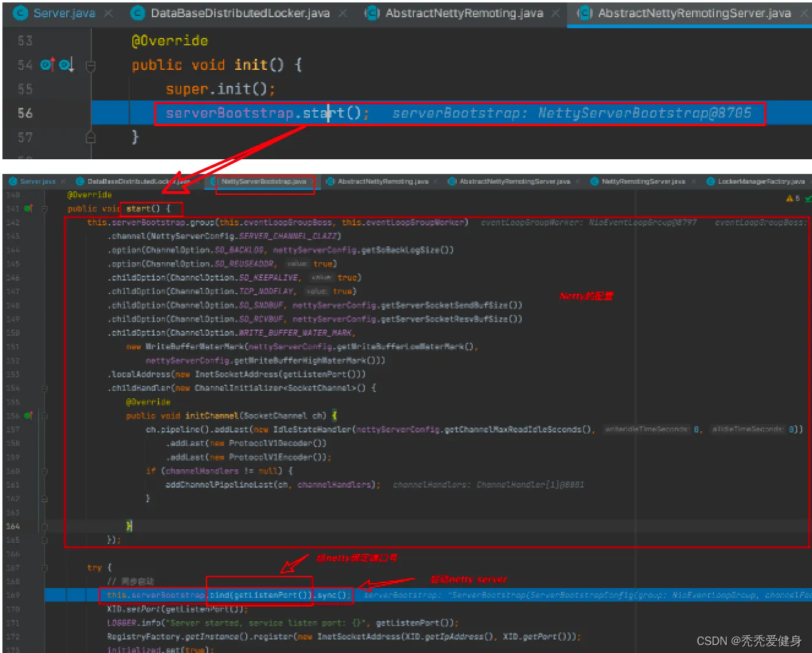Click WRITE_BUFFER_WATER_MARK on line 150
812x653 pixels.
tap(295, 333)
